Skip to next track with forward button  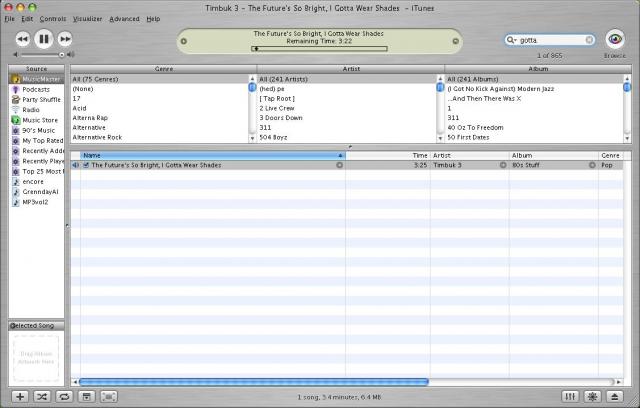point(64,39)
